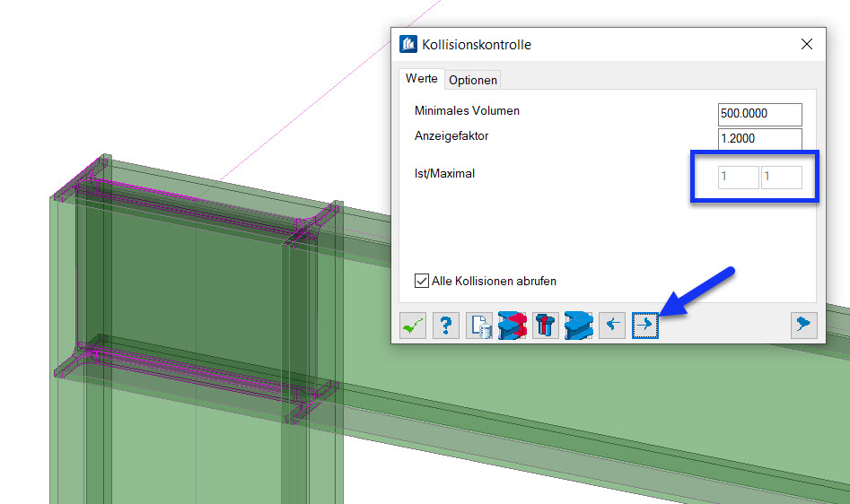Go to previous collision with left arrow
The height and width of the screenshot is (504, 850).
click(x=612, y=326)
